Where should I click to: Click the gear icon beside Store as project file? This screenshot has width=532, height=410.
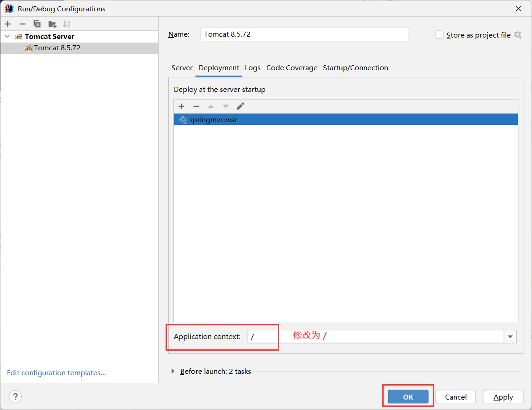(x=518, y=34)
